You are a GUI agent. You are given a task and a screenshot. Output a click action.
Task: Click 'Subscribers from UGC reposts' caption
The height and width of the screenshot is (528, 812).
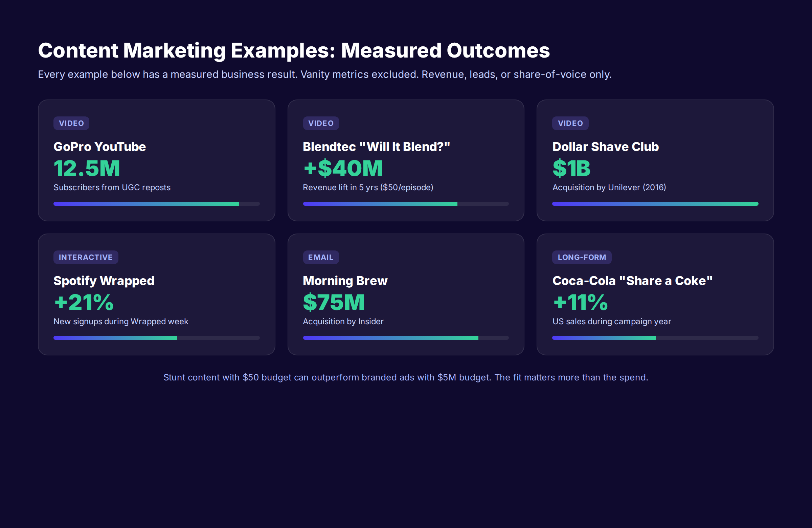click(112, 188)
